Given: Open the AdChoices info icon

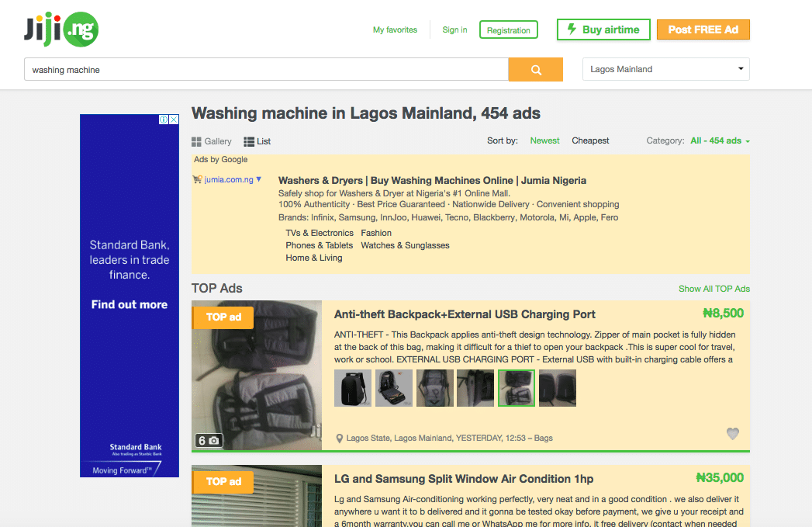Looking at the screenshot, I should click(164, 120).
